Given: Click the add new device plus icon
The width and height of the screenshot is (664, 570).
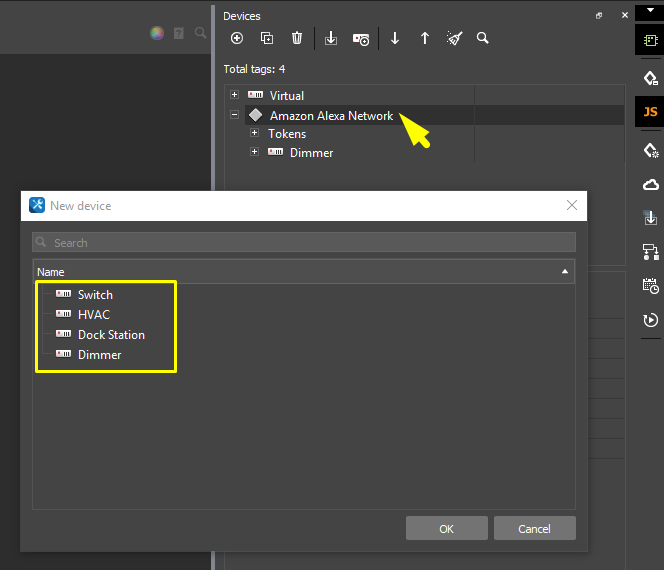Looking at the screenshot, I should 237,38.
